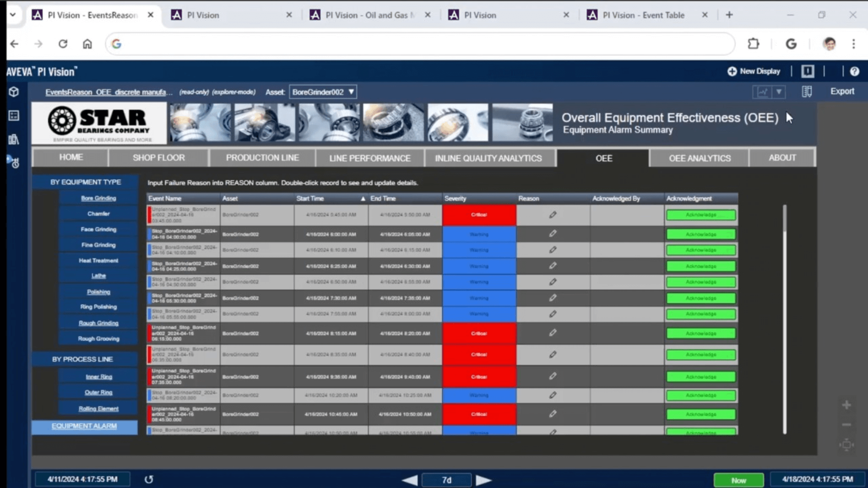Open the 7d time range selector
The width and height of the screenshot is (868, 488).
pos(447,480)
